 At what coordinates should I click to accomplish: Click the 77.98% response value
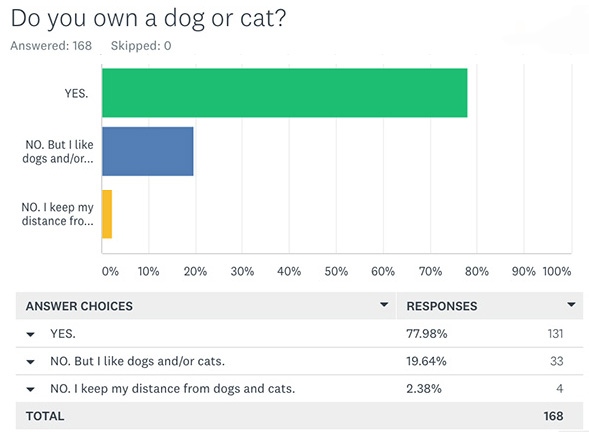click(x=427, y=333)
